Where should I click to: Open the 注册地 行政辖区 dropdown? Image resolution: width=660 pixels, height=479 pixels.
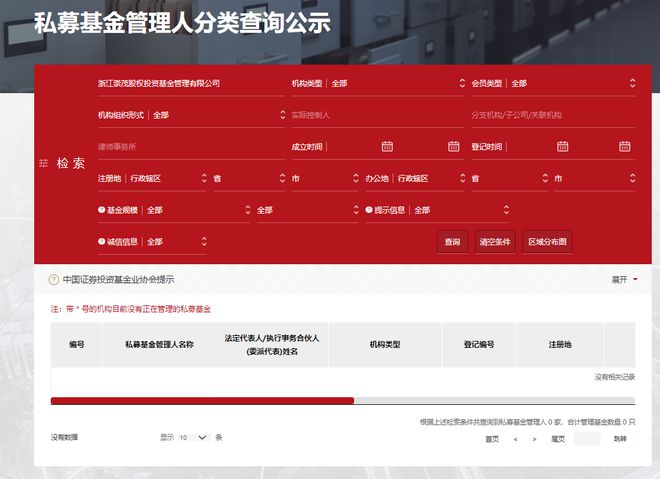click(x=152, y=178)
